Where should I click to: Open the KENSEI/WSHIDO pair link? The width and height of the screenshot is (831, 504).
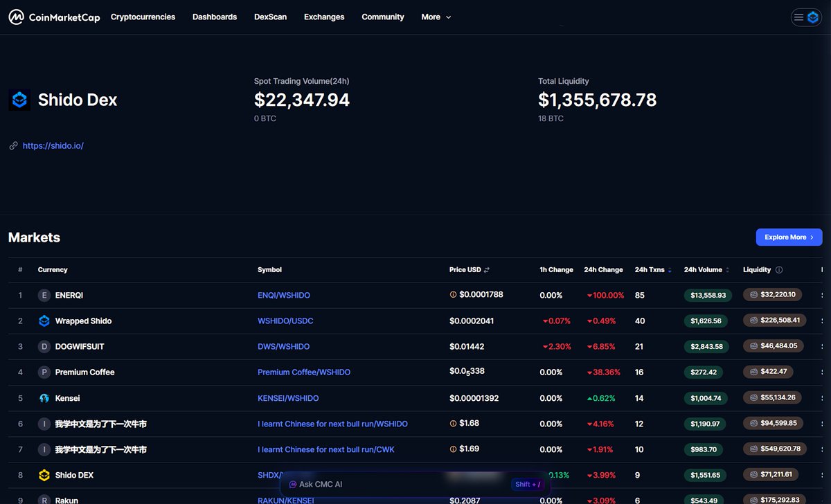pyautogui.click(x=288, y=398)
